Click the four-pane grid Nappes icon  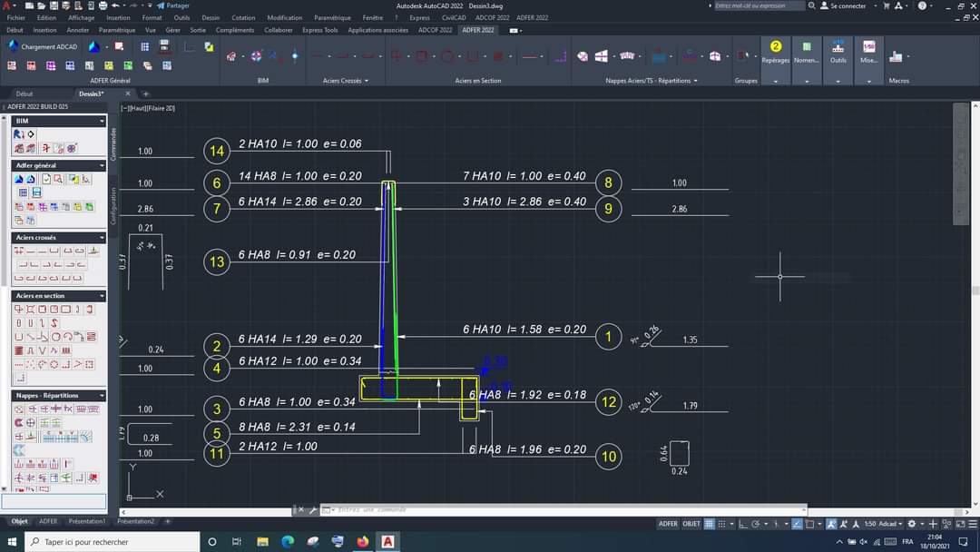602,56
